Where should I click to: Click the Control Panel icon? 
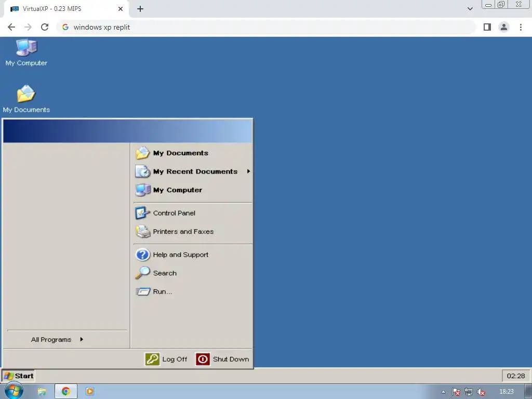142,213
